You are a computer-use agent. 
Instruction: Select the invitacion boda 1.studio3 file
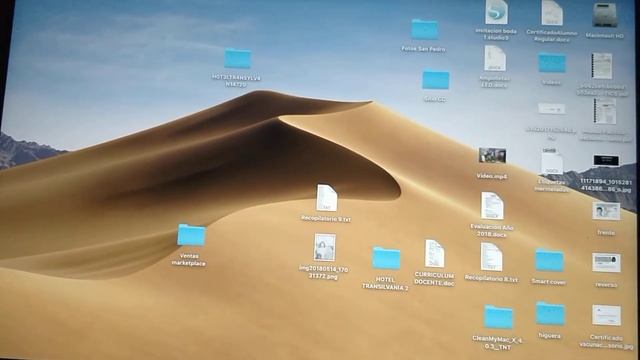(496, 12)
